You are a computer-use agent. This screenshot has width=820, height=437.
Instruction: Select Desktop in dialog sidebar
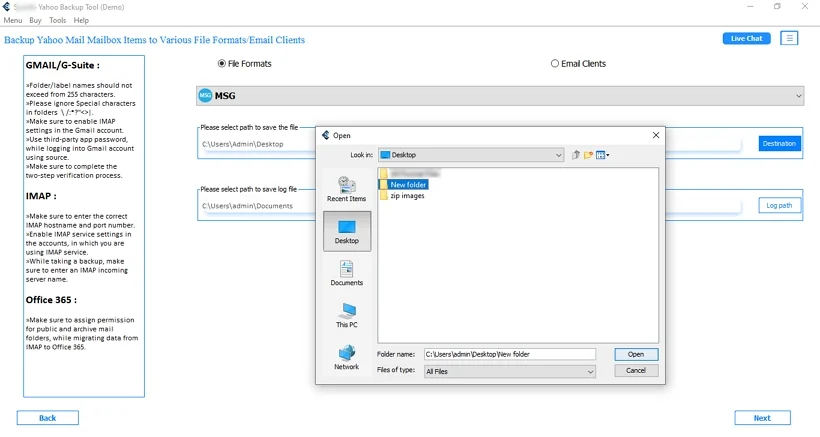(347, 232)
